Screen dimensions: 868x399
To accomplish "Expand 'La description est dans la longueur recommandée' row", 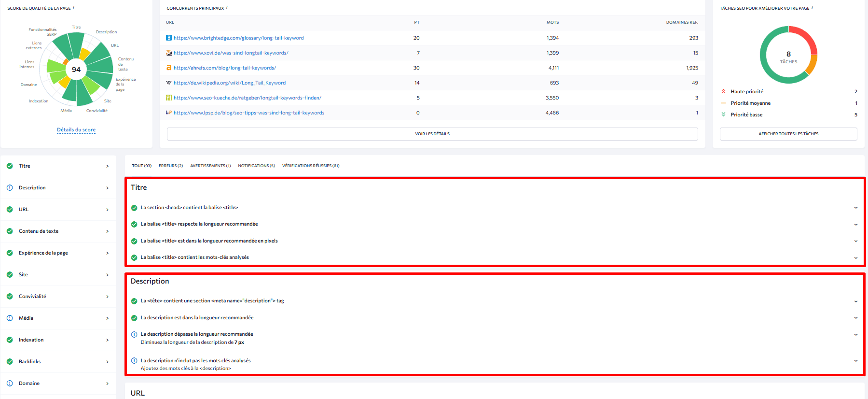I will coord(855,318).
